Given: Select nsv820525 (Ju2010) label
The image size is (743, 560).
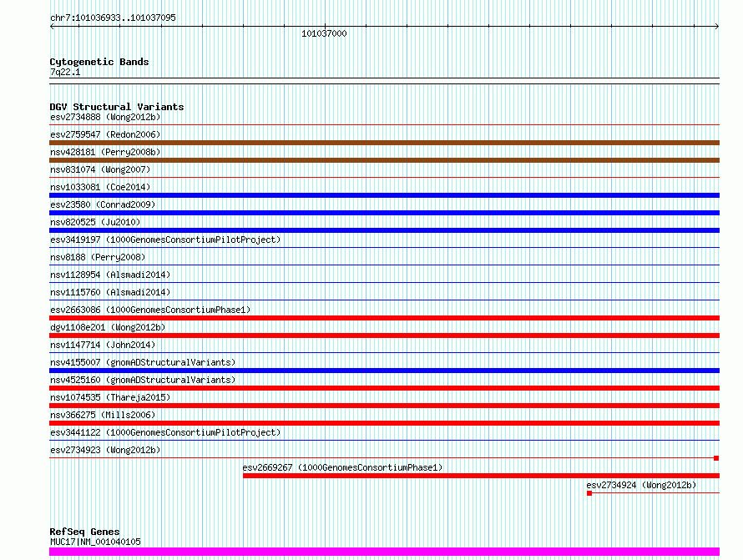Looking at the screenshot, I should (x=95, y=222).
